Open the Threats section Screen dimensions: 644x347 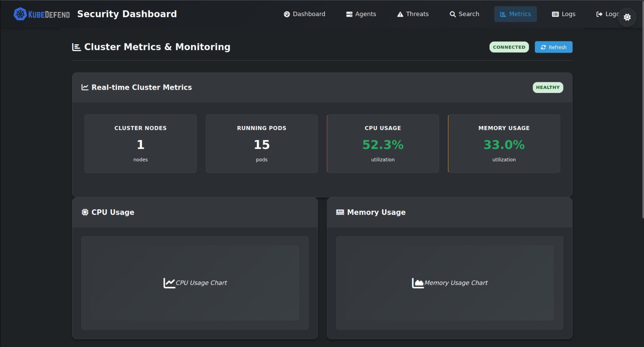coord(413,14)
